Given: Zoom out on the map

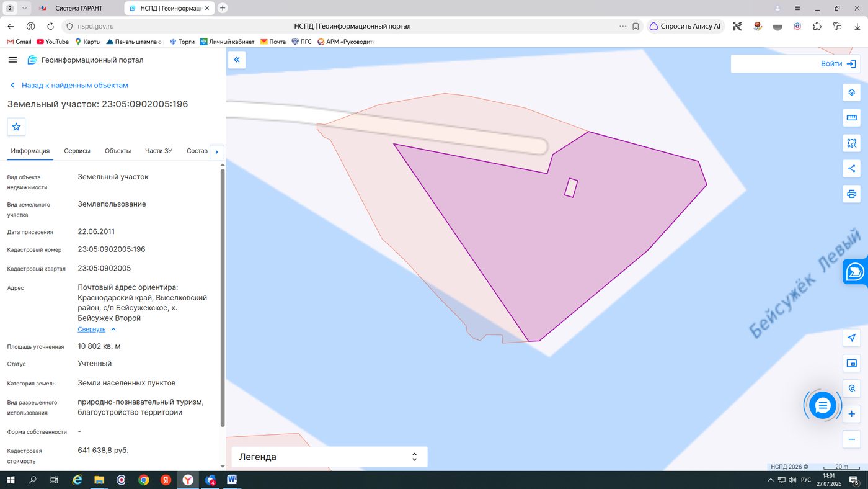Looking at the screenshot, I should click(x=852, y=439).
